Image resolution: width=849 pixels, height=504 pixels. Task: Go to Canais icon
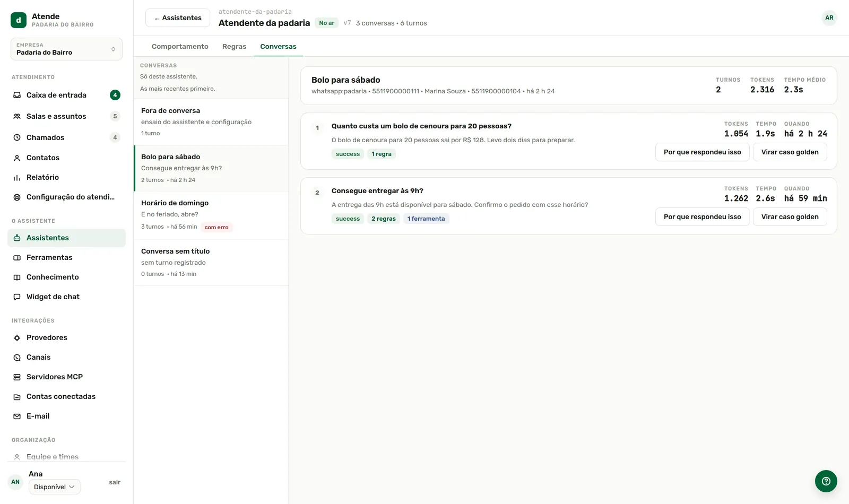click(x=17, y=357)
